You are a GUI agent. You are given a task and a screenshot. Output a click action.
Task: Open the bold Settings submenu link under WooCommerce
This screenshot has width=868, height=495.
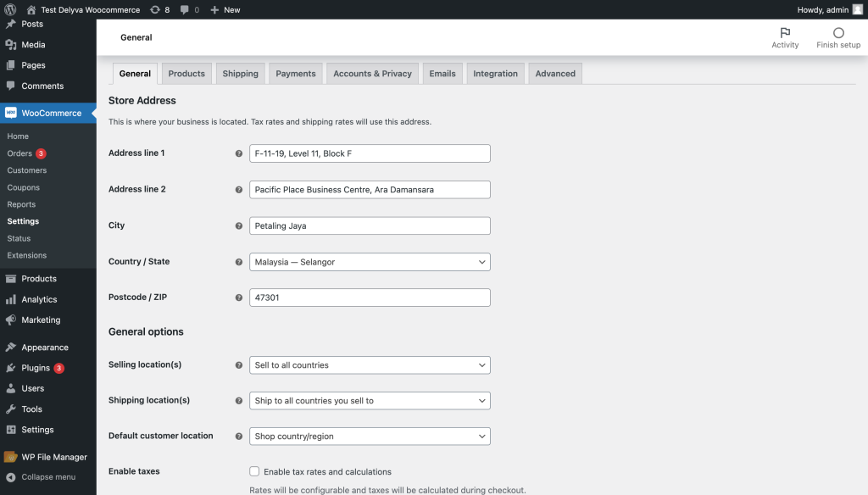(23, 221)
